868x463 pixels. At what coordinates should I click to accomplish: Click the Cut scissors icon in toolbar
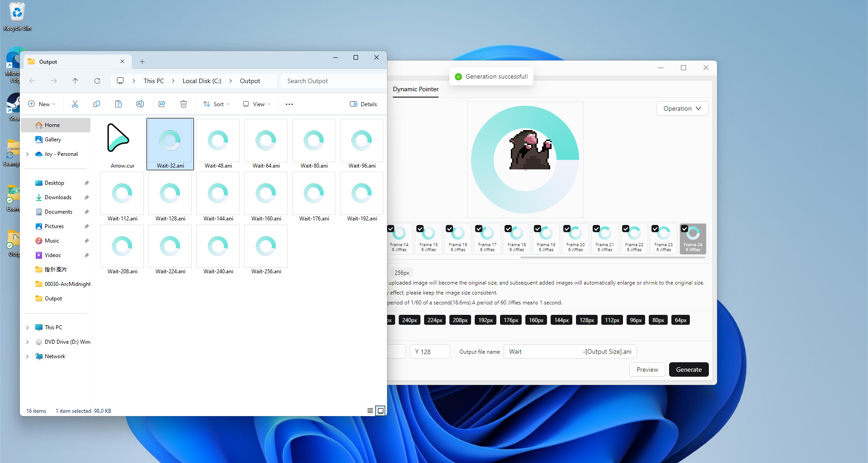[x=75, y=104]
